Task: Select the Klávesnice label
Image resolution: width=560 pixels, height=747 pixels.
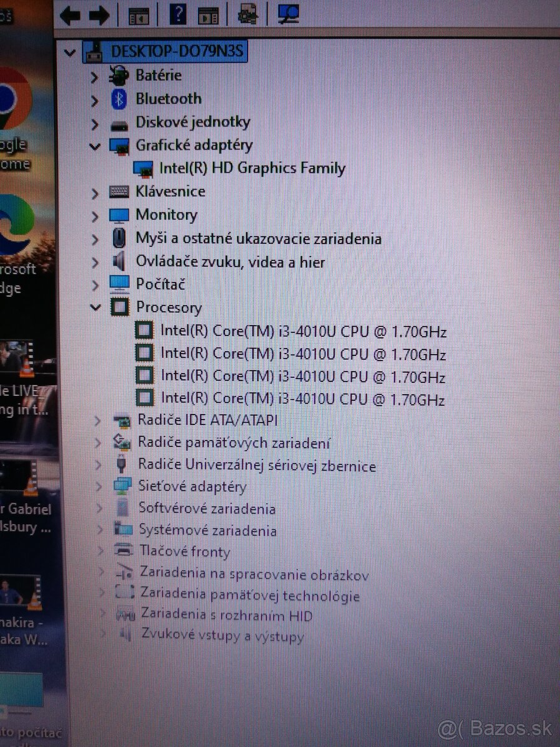Action: (170, 192)
